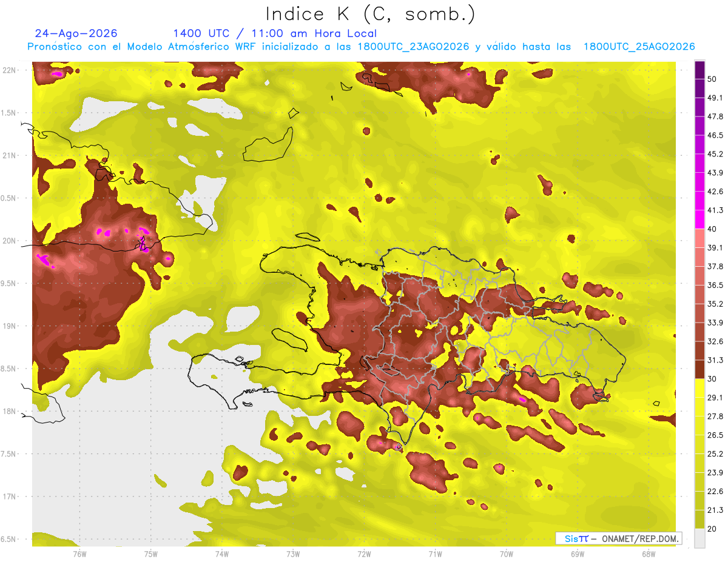Select the bright yellow swatch between 29.1 and 30
This screenshot has width=728, height=562.
point(699,388)
